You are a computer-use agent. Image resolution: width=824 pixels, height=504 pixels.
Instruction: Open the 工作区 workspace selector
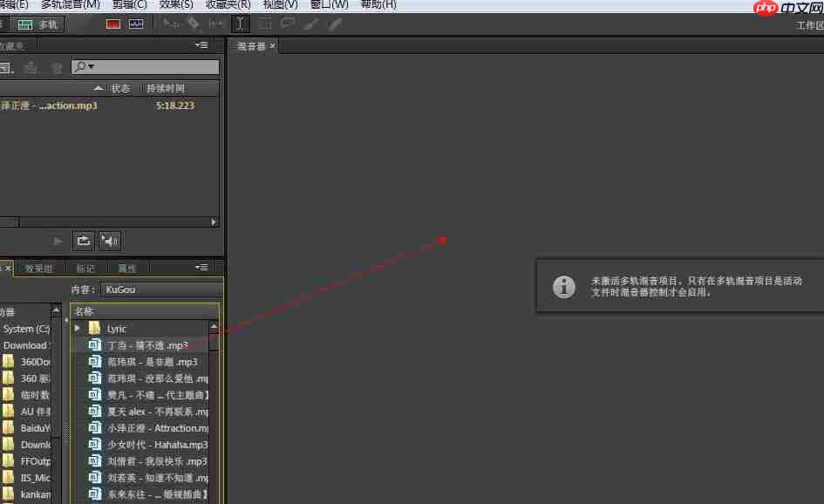809,25
